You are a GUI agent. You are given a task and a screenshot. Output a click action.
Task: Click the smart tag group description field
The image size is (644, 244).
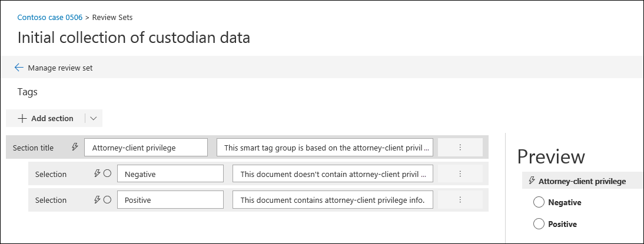click(325, 148)
